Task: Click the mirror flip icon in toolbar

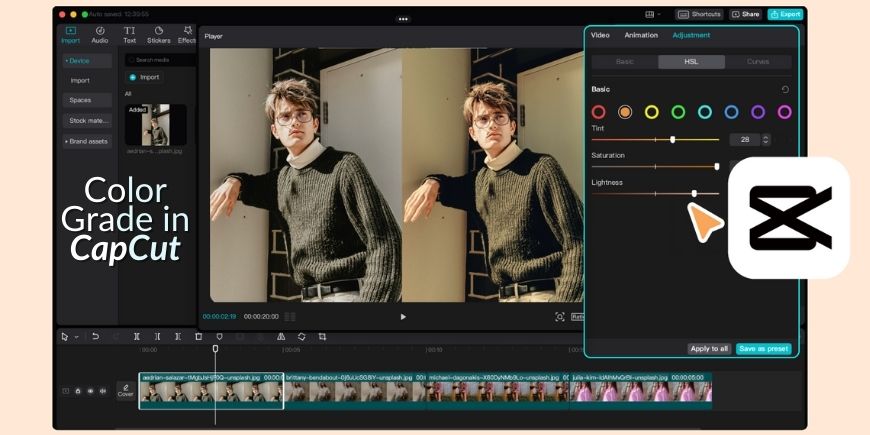Action: [281, 337]
